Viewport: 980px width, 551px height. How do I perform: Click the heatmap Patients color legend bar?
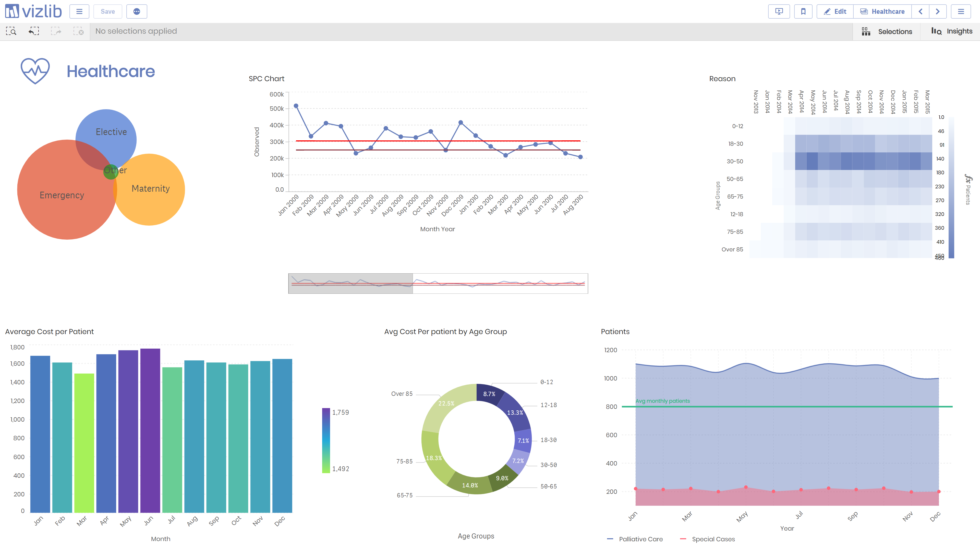click(x=951, y=188)
